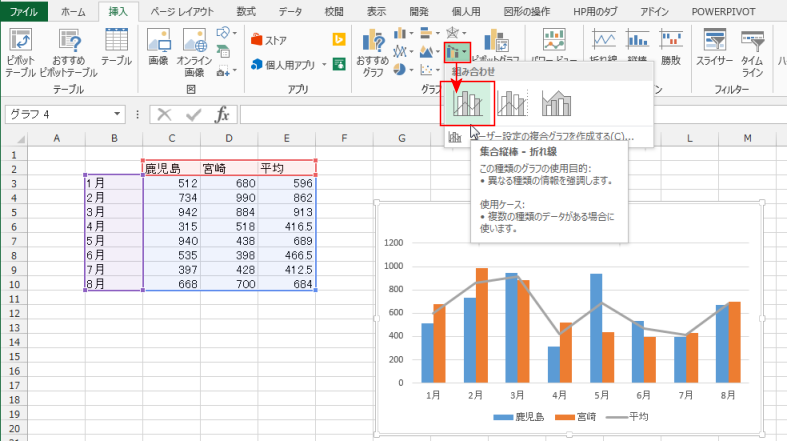Click 鹿児島 legend entry in chart
This screenshot has width=787, height=441.
click(x=519, y=416)
